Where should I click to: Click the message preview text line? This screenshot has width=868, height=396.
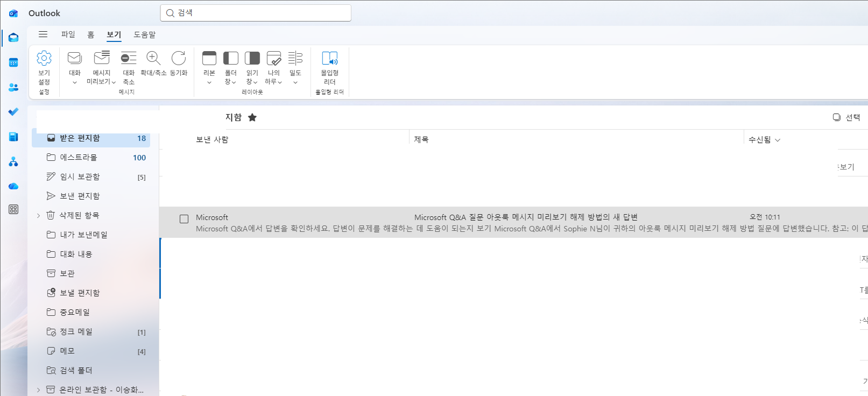[531, 229]
